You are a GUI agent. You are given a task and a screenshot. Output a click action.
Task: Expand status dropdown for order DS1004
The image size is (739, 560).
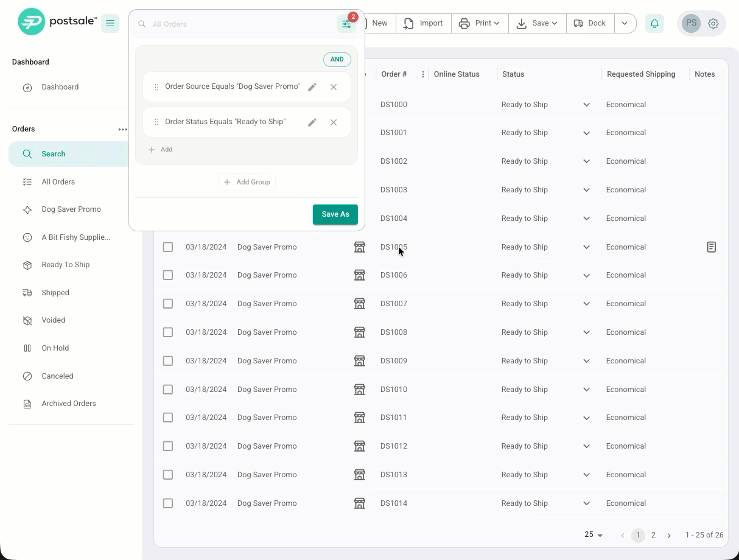click(x=587, y=219)
